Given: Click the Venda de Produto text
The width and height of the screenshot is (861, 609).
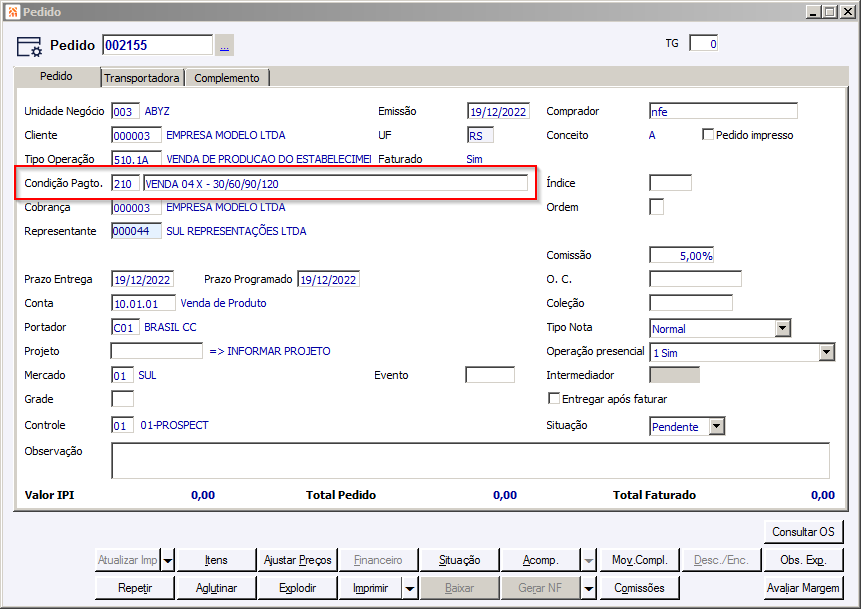Looking at the screenshot, I should tap(223, 303).
